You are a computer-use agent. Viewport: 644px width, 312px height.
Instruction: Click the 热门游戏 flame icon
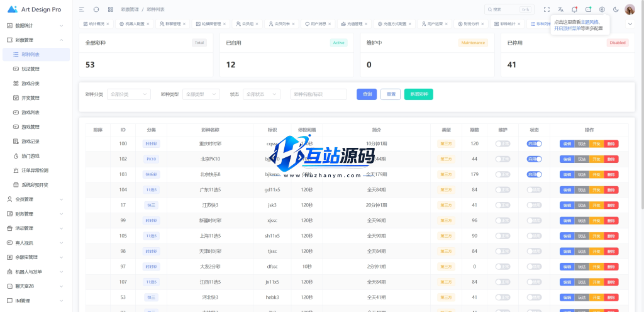point(16,155)
